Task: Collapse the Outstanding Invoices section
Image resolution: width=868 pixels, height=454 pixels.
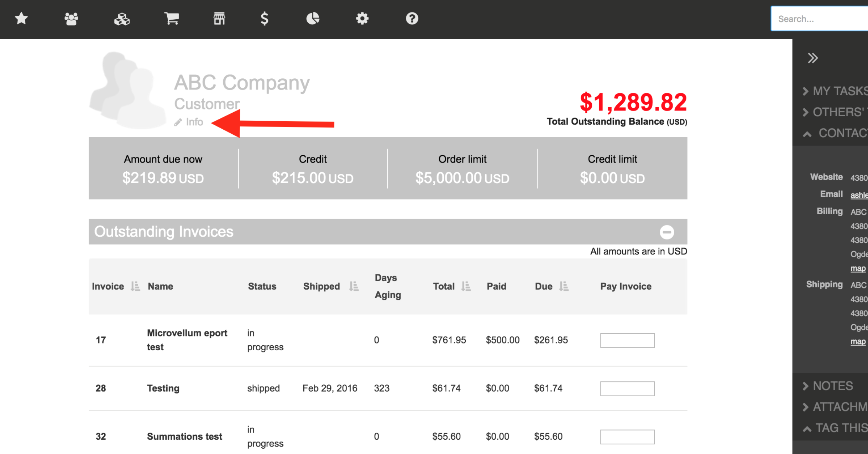Action: click(x=668, y=232)
